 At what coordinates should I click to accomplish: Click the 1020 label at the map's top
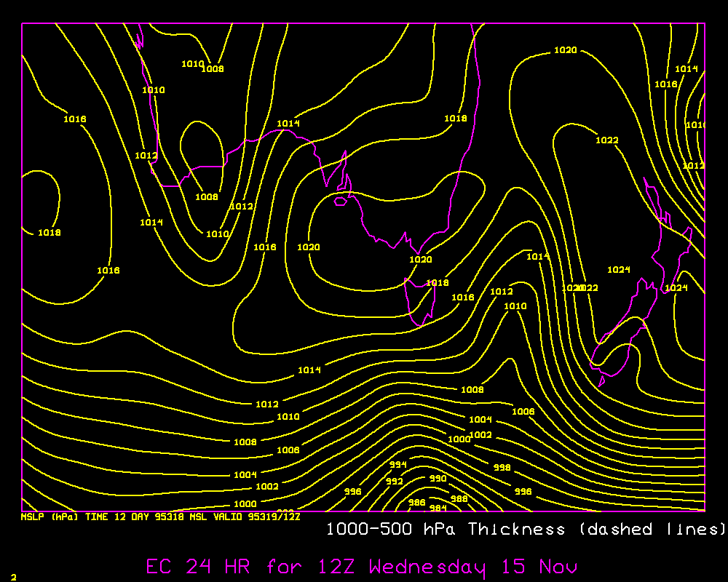[x=565, y=50]
